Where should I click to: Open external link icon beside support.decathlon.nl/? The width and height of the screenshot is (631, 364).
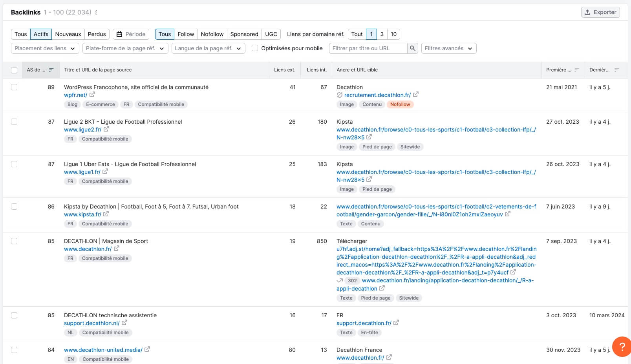124,323
